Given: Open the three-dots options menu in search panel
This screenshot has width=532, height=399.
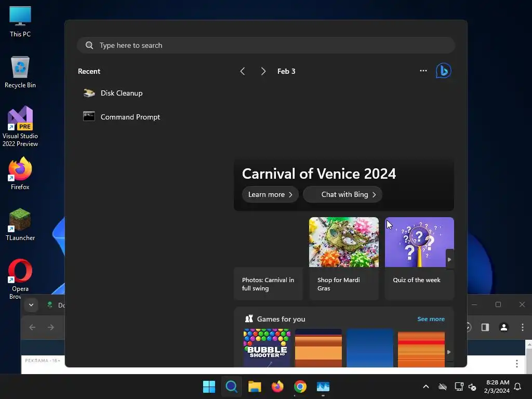Looking at the screenshot, I should 423,71.
